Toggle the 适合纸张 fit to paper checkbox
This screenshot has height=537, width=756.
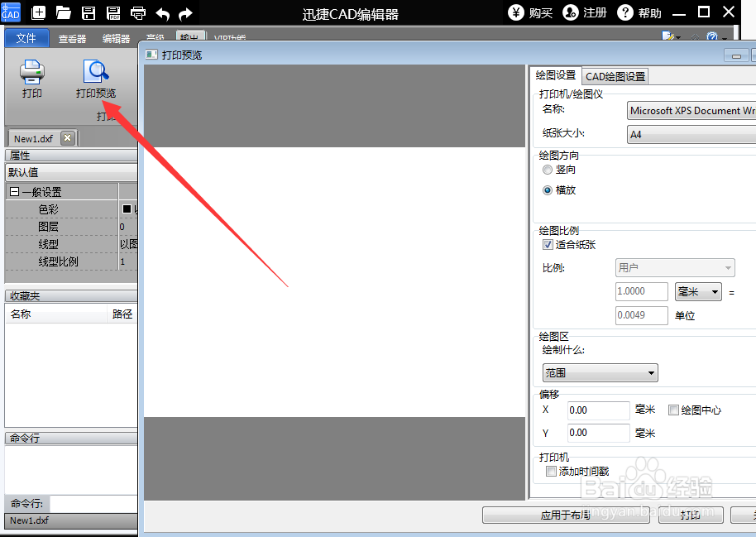tap(548, 245)
